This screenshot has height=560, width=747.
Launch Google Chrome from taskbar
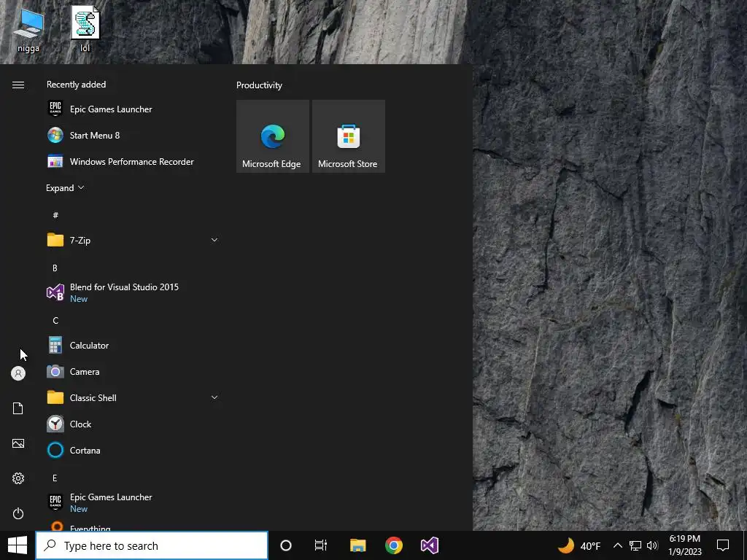pos(393,545)
